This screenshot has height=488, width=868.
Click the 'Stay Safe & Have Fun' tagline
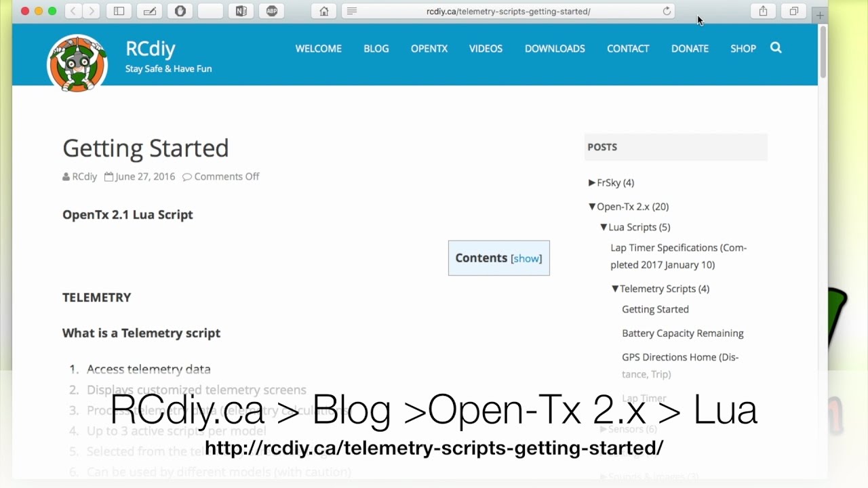point(168,68)
